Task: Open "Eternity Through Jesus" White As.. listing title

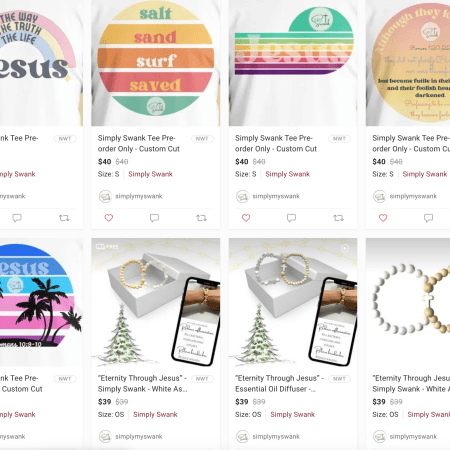Action: pyautogui.click(x=143, y=384)
